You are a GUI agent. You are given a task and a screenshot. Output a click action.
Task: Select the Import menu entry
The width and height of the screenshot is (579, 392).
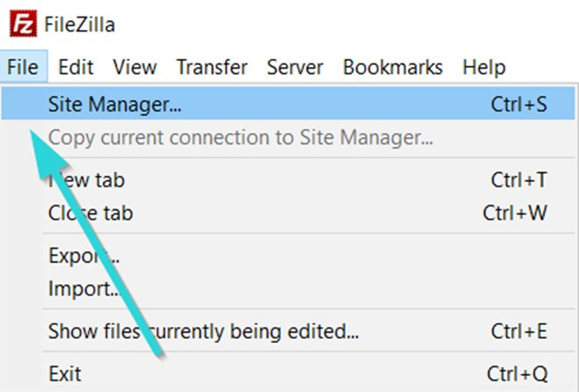[x=288, y=288]
